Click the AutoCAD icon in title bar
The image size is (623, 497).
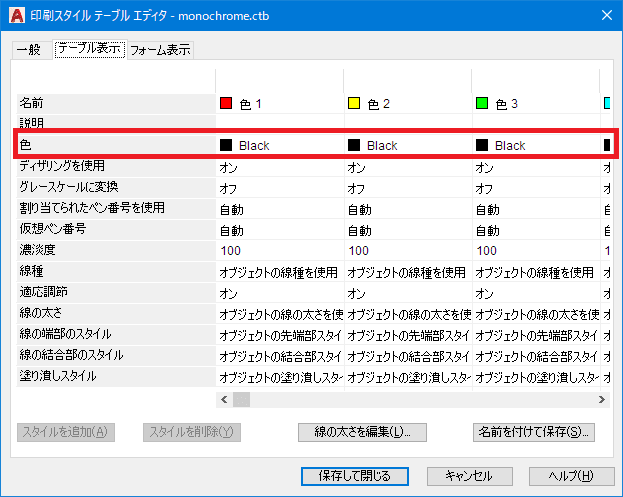(x=14, y=15)
